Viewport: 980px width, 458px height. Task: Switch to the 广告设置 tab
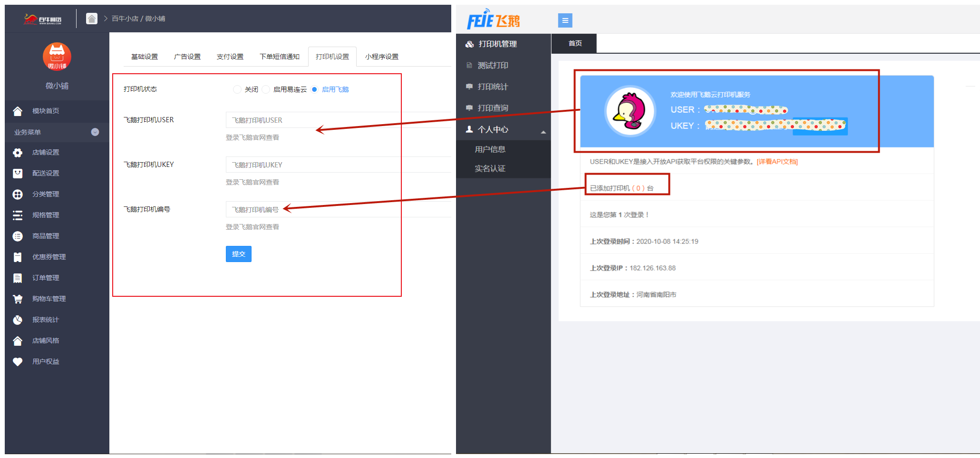(187, 57)
